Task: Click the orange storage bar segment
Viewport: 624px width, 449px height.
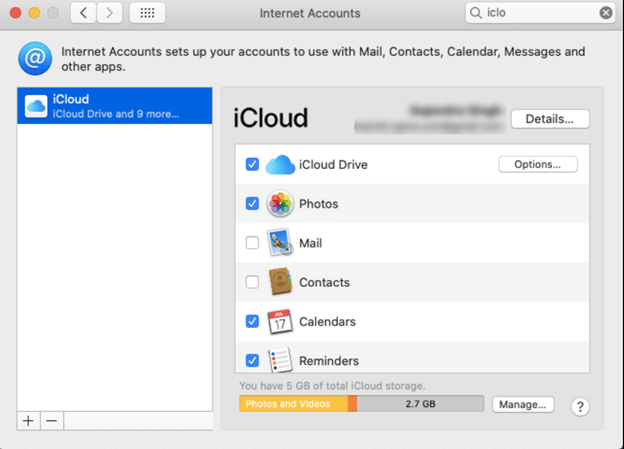Action: (x=353, y=404)
